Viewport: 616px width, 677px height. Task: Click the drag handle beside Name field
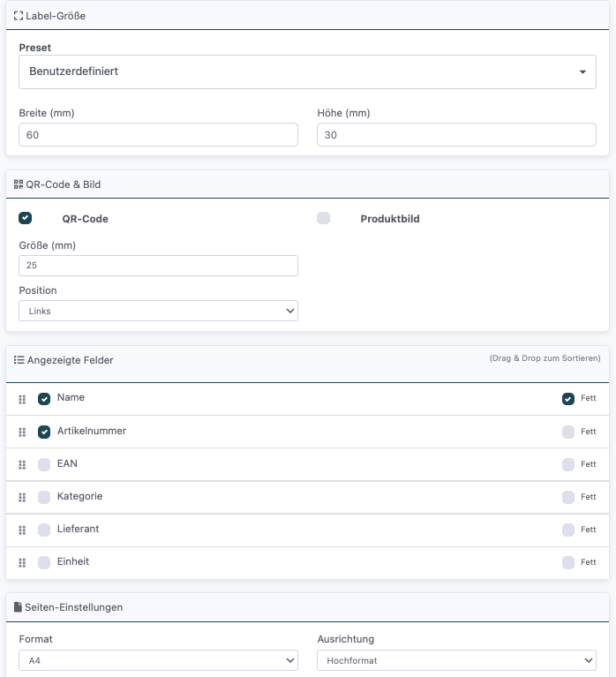(22, 399)
